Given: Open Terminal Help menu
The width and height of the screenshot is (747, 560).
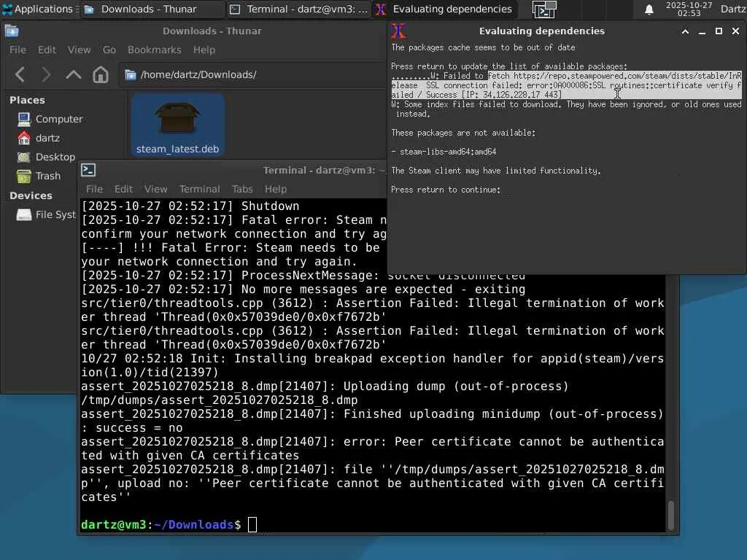Looking at the screenshot, I should [x=276, y=189].
